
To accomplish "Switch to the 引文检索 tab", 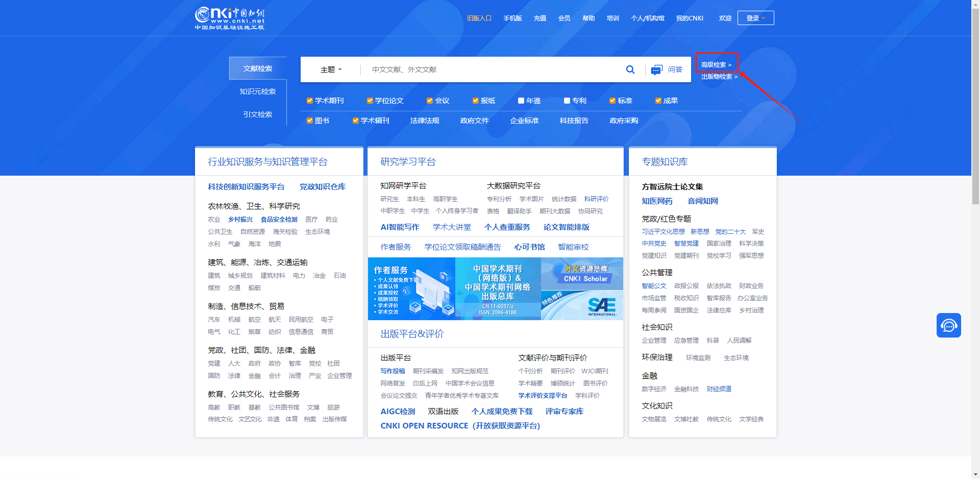I will tap(258, 114).
